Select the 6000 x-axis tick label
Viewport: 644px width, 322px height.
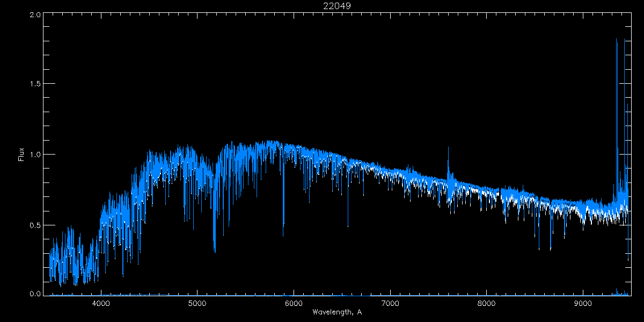294,303
